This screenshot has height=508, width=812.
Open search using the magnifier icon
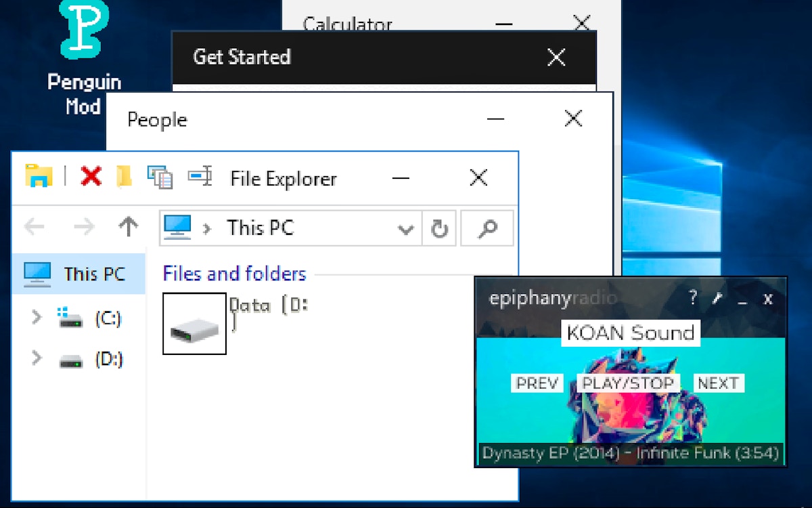pyautogui.click(x=487, y=228)
